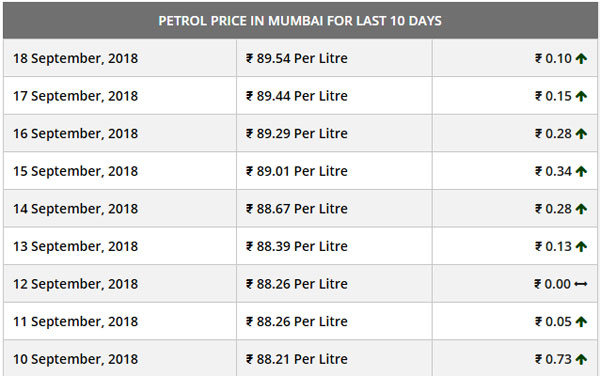Select the 18 September, 2018 date cell
The image size is (600, 376).
120,58
